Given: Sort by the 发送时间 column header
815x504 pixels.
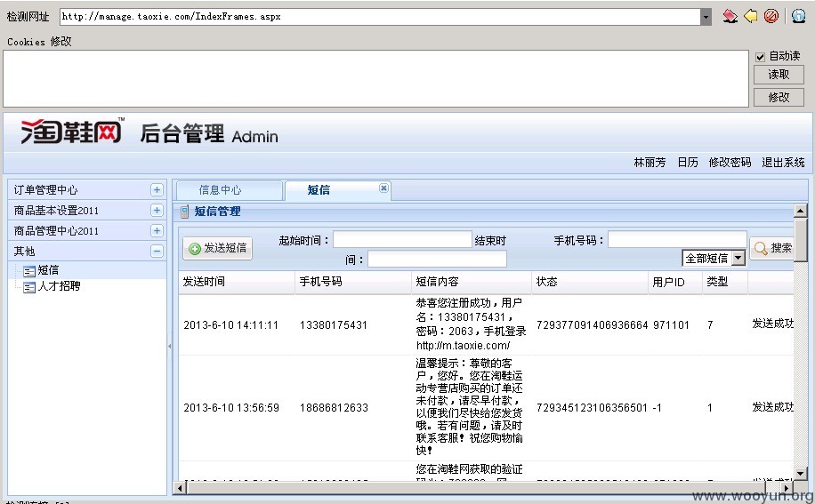Looking at the screenshot, I should [237, 282].
